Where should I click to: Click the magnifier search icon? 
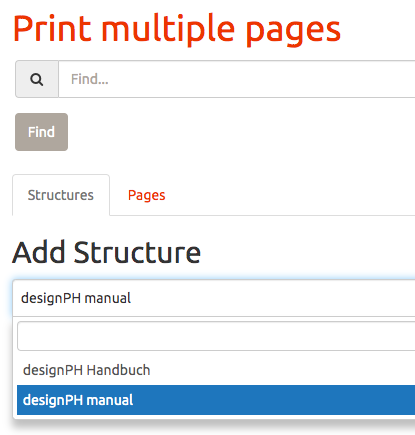[37, 79]
